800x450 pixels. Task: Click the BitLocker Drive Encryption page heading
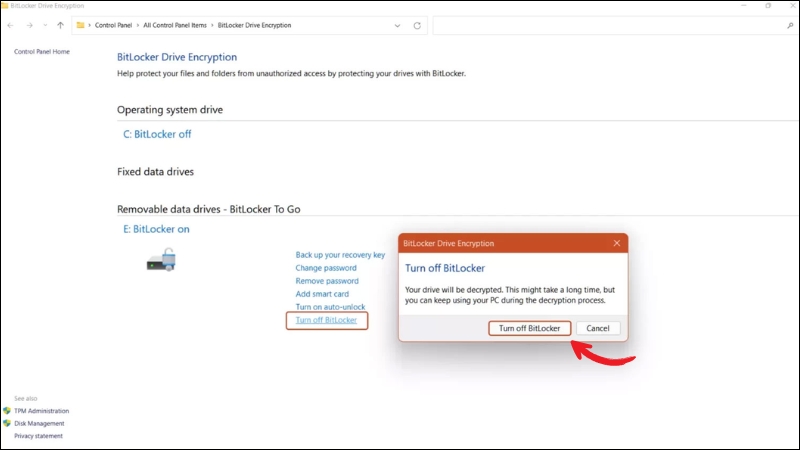(x=177, y=57)
